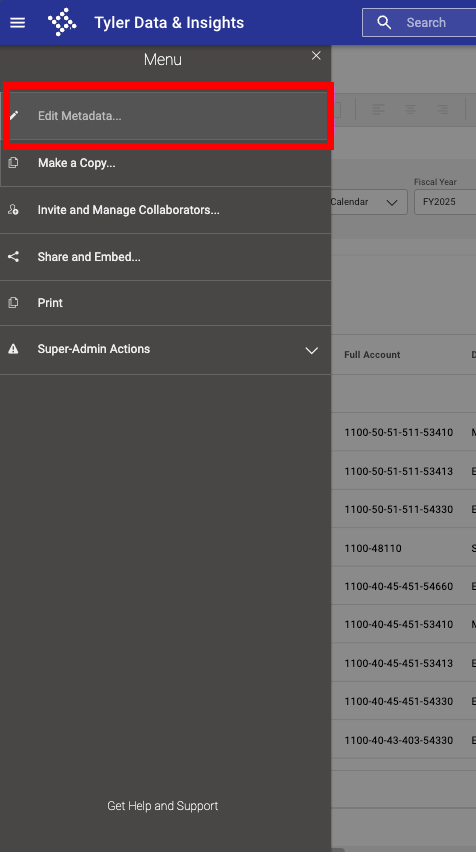
Task: Click the align left toolbar icon
Action: pyautogui.click(x=378, y=110)
